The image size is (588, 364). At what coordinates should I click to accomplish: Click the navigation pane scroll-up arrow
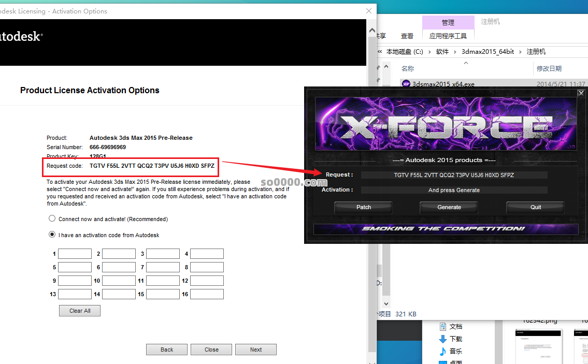(x=385, y=67)
